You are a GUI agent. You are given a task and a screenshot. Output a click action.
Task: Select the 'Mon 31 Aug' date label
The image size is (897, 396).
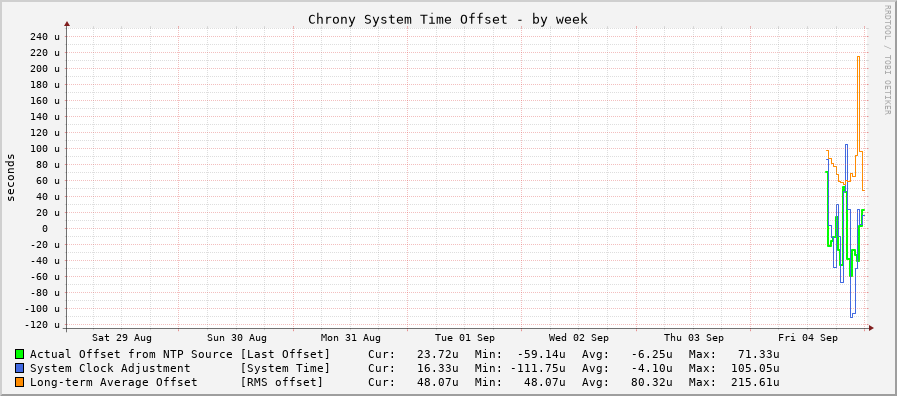coord(351,338)
